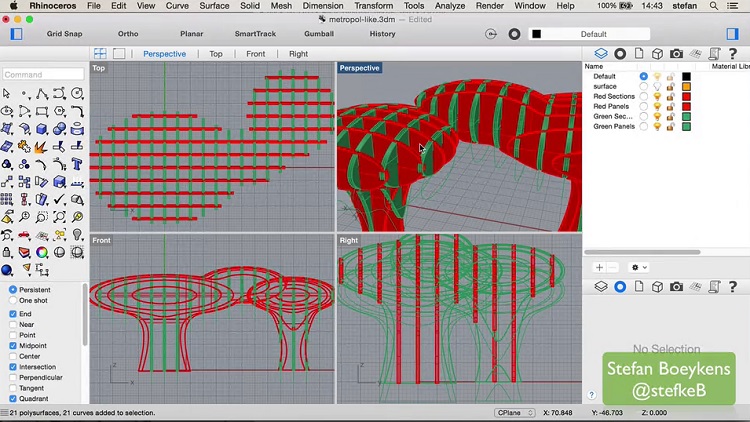Screen dimensions: 750x422
Task: Open the color wheel tool
Action: coord(42,252)
